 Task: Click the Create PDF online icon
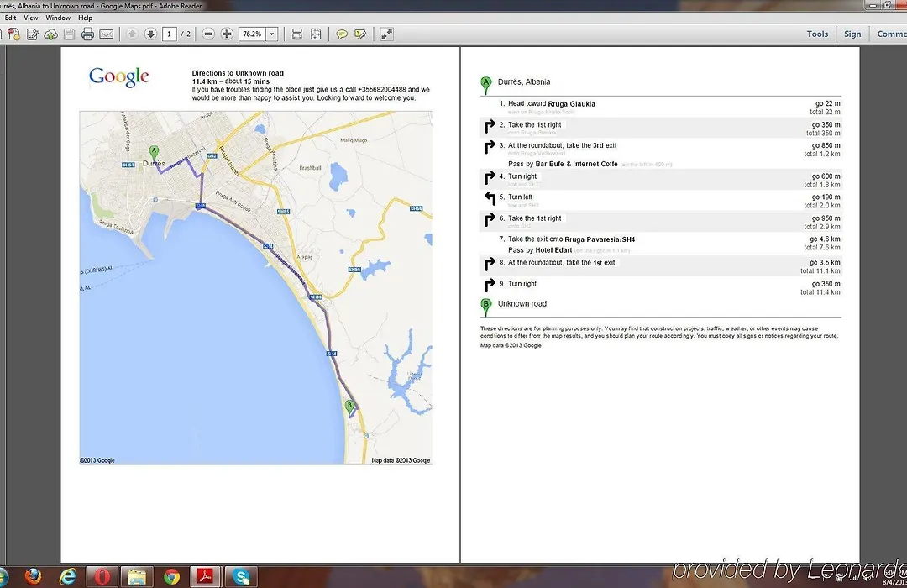coord(14,34)
